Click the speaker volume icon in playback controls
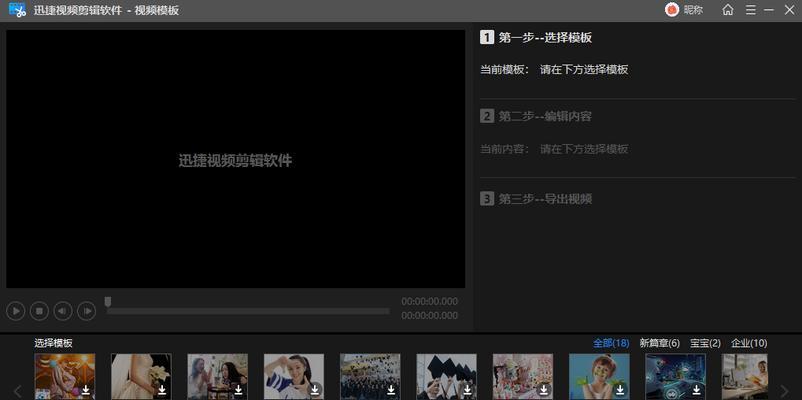This screenshot has width=802, height=400. coord(63,310)
